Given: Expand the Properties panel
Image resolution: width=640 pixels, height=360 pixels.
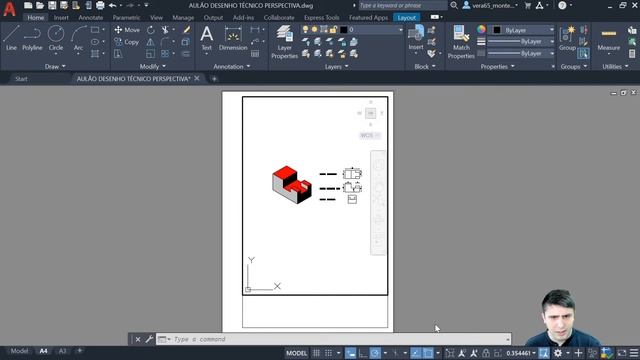Looking at the screenshot, I should click(x=497, y=67).
